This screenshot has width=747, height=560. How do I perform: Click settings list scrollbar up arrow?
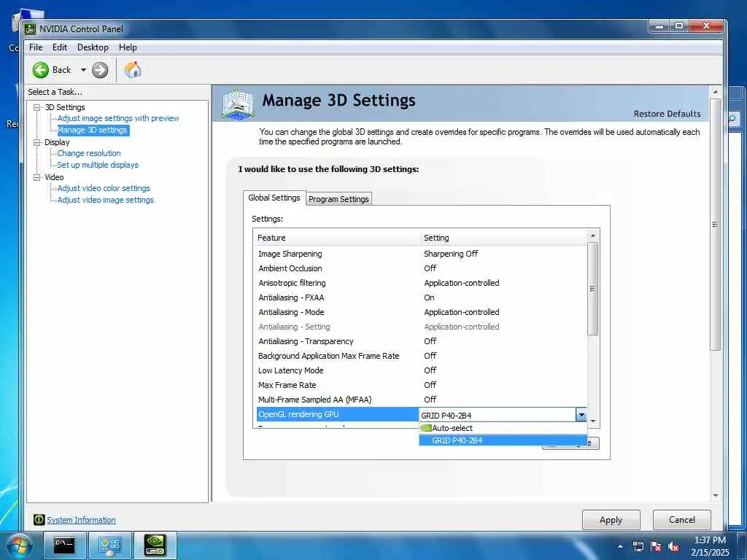coord(592,236)
